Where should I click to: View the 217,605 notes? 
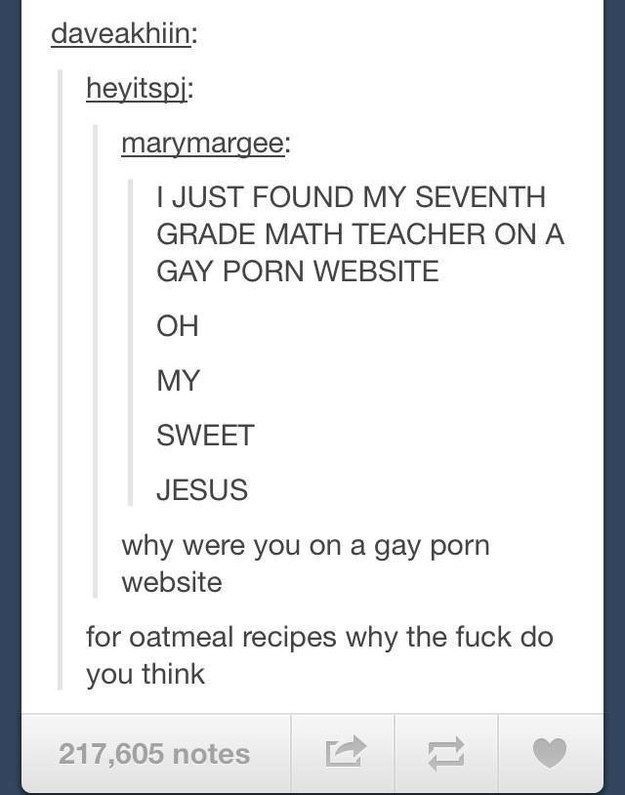pos(154,753)
